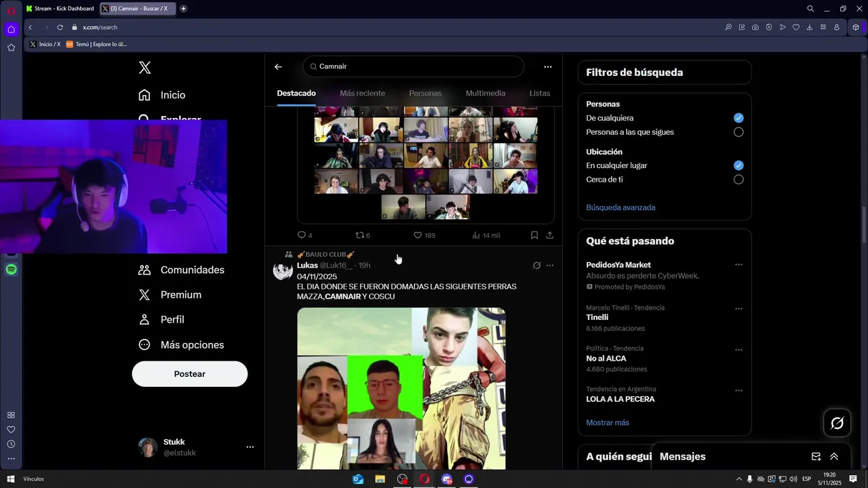Screen dimensions: 868x488
Task: Focus the Camnair search field
Action: [x=414, y=66]
